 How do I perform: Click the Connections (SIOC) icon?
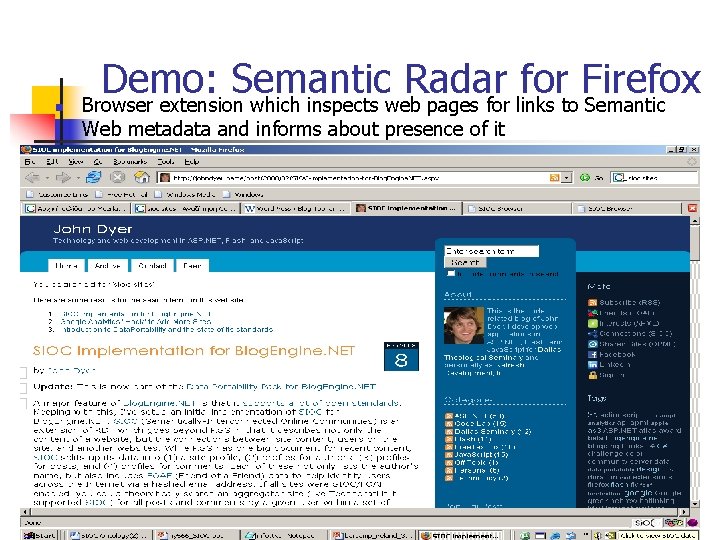point(592,333)
